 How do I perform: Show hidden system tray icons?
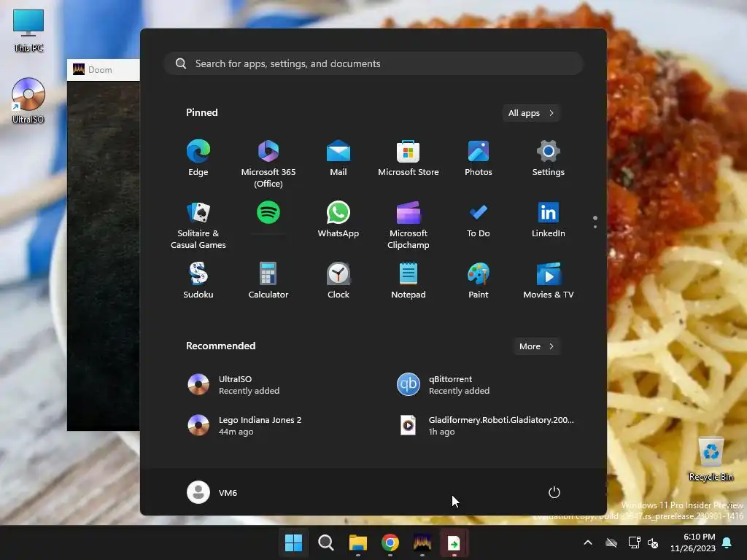pos(588,542)
